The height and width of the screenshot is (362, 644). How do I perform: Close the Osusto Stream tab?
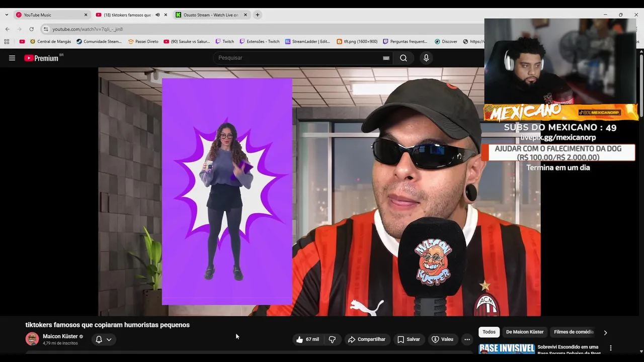(246, 15)
